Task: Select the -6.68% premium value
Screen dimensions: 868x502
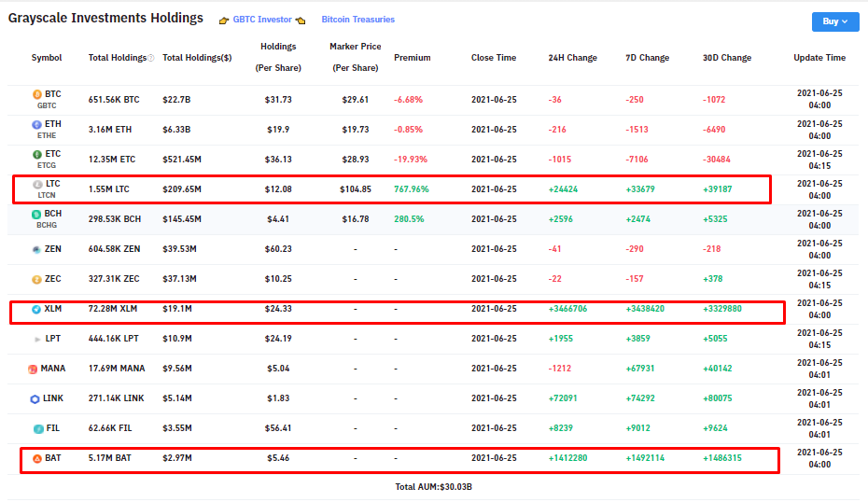Action: pyautogui.click(x=408, y=100)
